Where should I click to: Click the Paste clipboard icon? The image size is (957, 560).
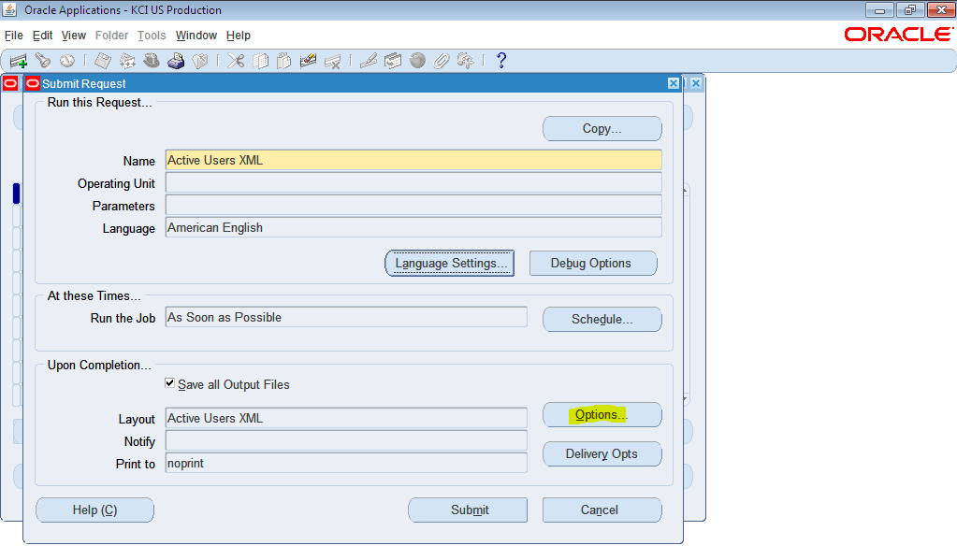283,61
